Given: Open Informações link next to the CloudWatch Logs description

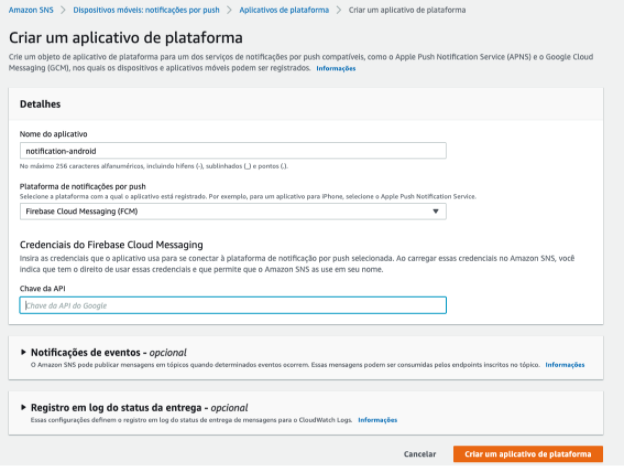Looking at the screenshot, I should click(377, 420).
